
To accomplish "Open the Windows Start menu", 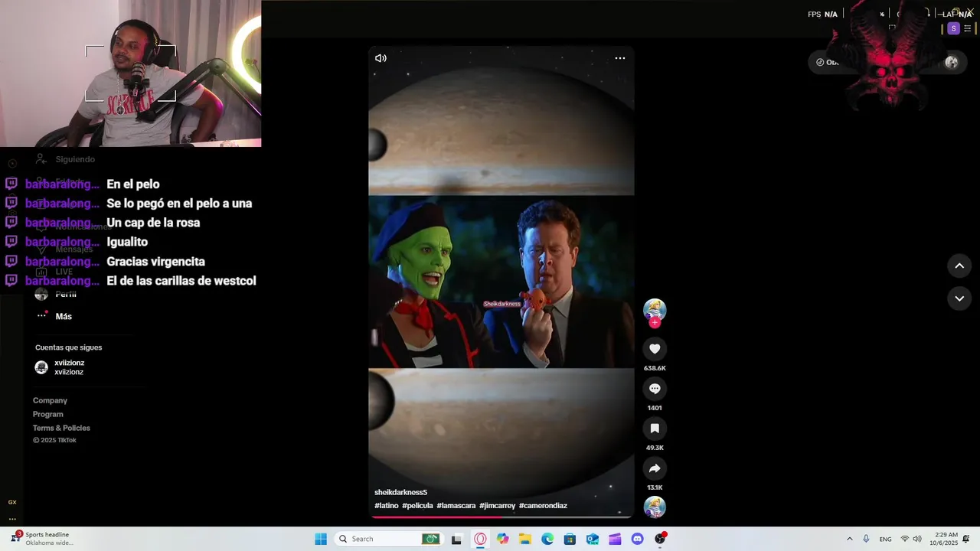I will click(x=321, y=539).
